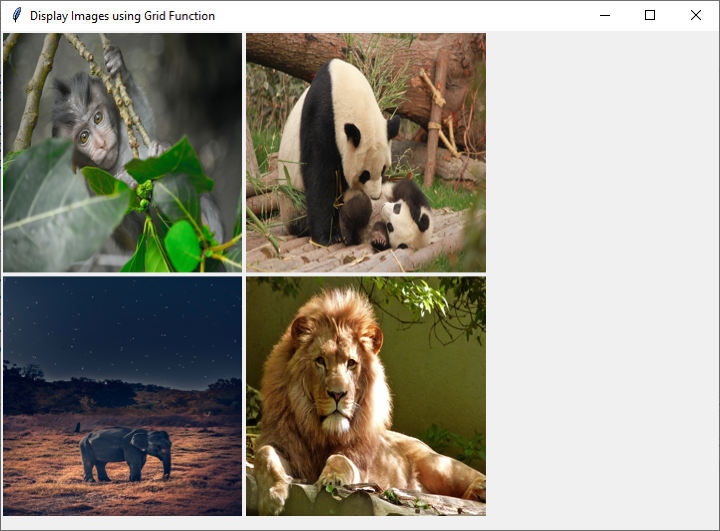Screen dimensions: 720x531
Task: Open the elephant at night image
Action: click(123, 396)
